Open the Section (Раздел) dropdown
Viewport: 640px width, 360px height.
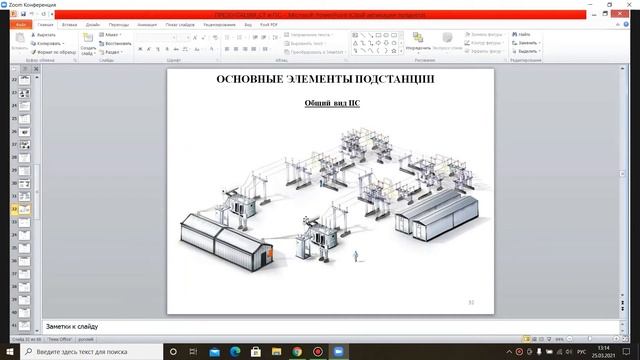click(111, 52)
